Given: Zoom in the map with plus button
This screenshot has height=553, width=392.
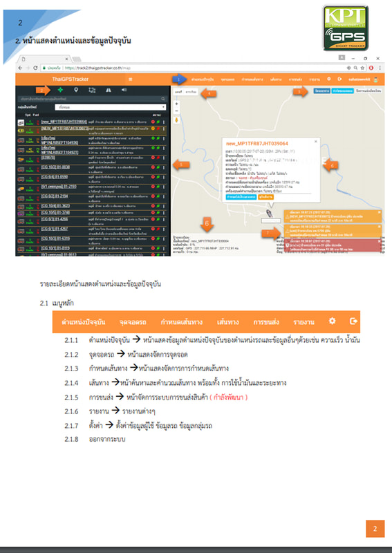Looking at the screenshot, I should point(176,104).
